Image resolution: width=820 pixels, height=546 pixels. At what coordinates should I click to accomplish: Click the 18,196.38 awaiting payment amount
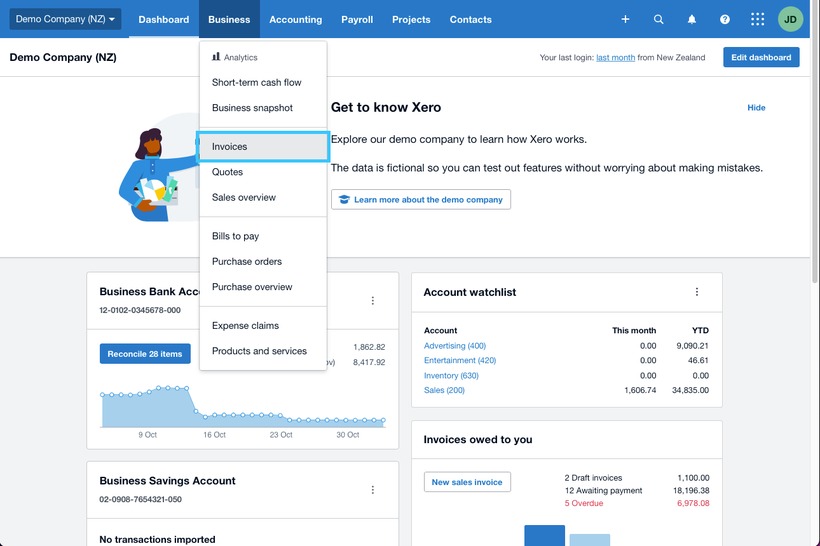click(691, 491)
